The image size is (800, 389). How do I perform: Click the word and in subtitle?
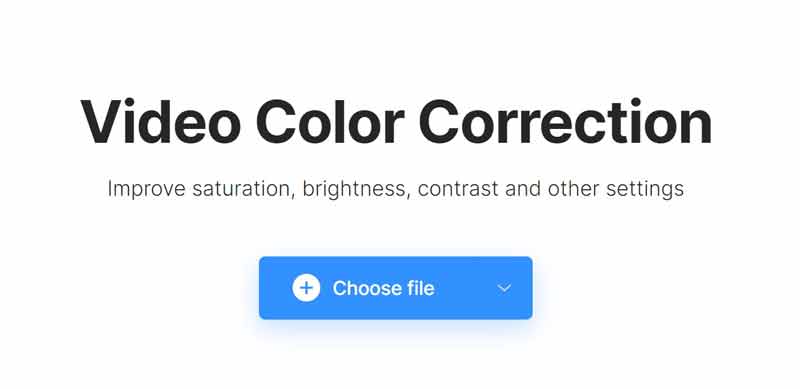tap(523, 189)
